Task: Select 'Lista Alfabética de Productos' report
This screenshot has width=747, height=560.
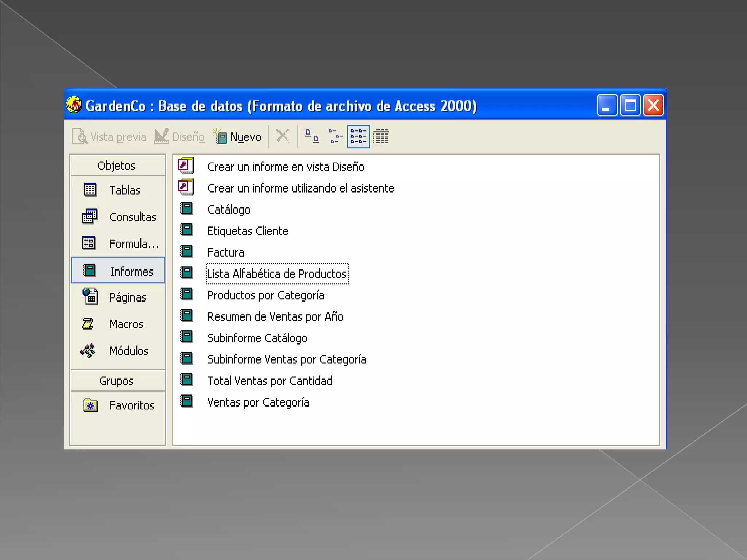Action: click(277, 274)
